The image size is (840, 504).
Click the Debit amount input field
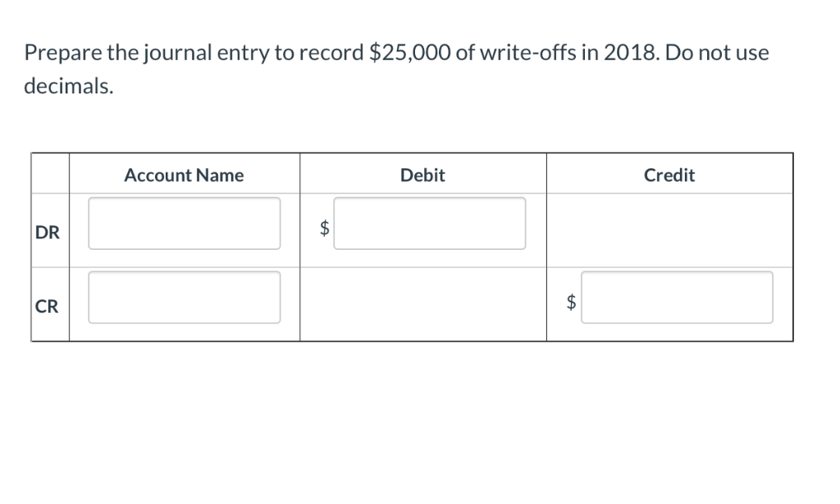click(430, 222)
